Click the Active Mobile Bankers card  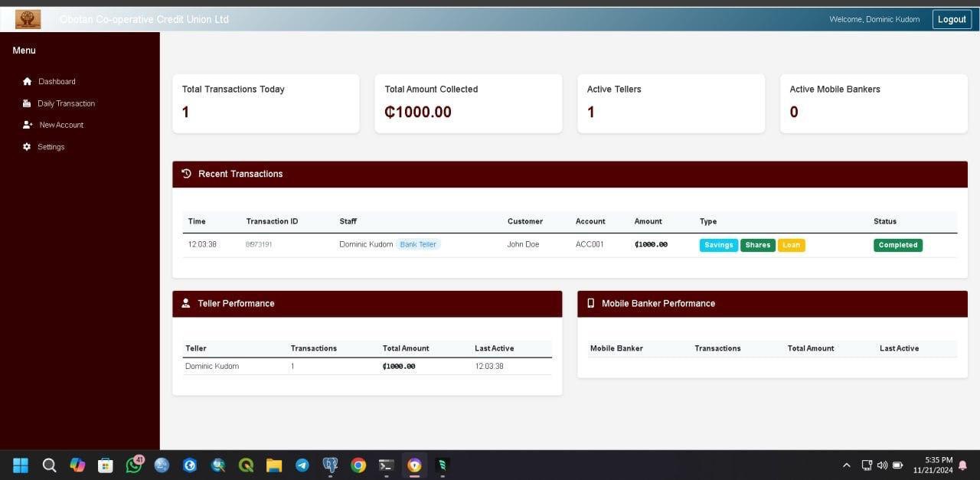pos(874,103)
